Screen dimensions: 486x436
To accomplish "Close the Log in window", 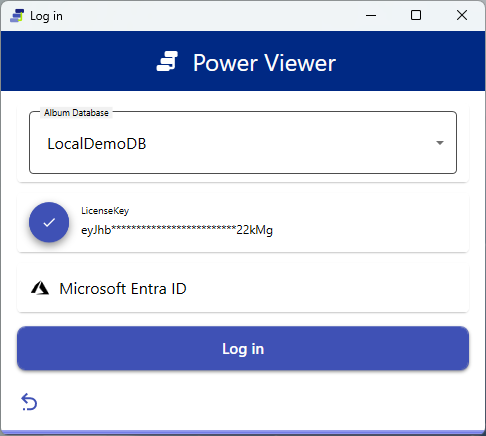I will point(462,15).
